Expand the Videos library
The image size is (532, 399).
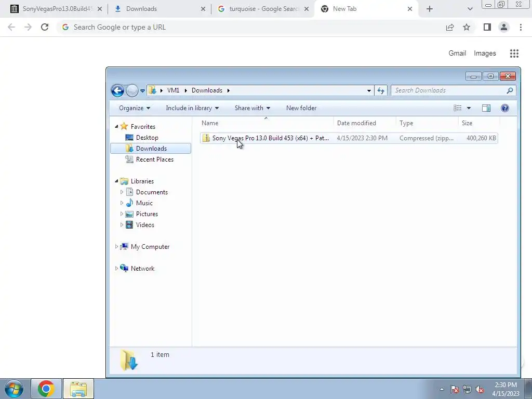tap(122, 224)
